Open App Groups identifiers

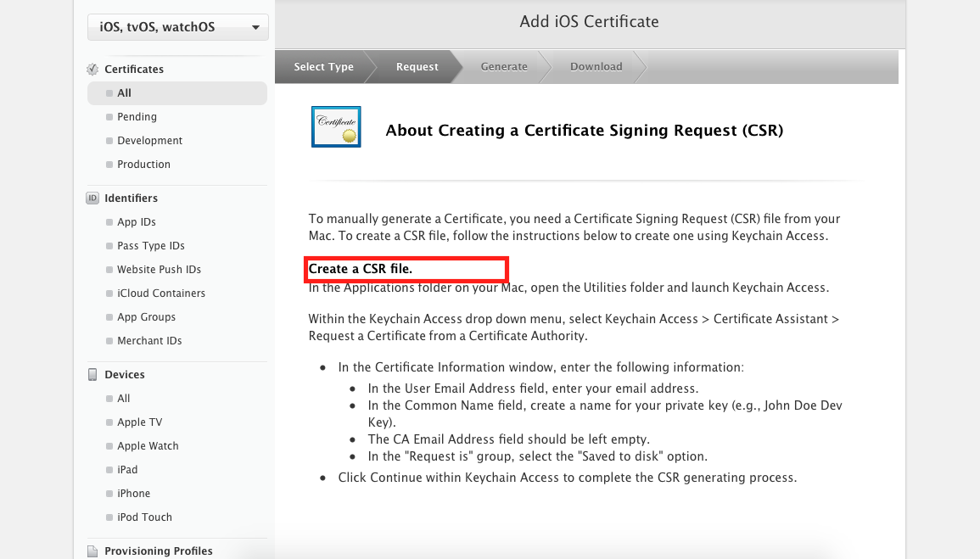click(146, 316)
